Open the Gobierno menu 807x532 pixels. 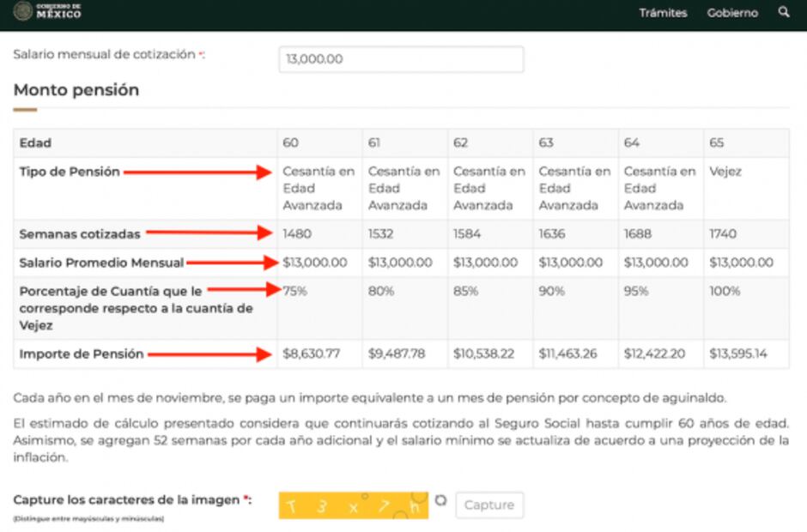732,13
